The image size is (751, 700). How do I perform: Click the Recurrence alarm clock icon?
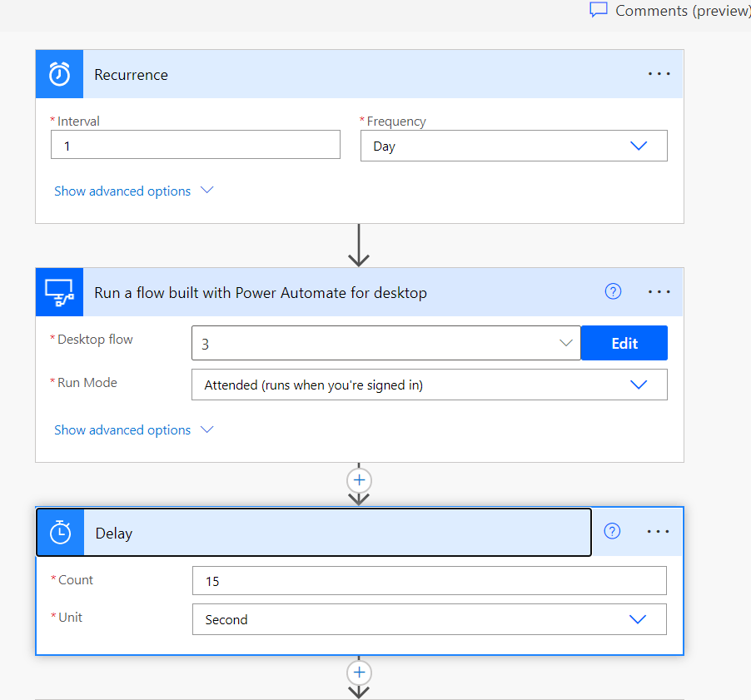point(59,74)
